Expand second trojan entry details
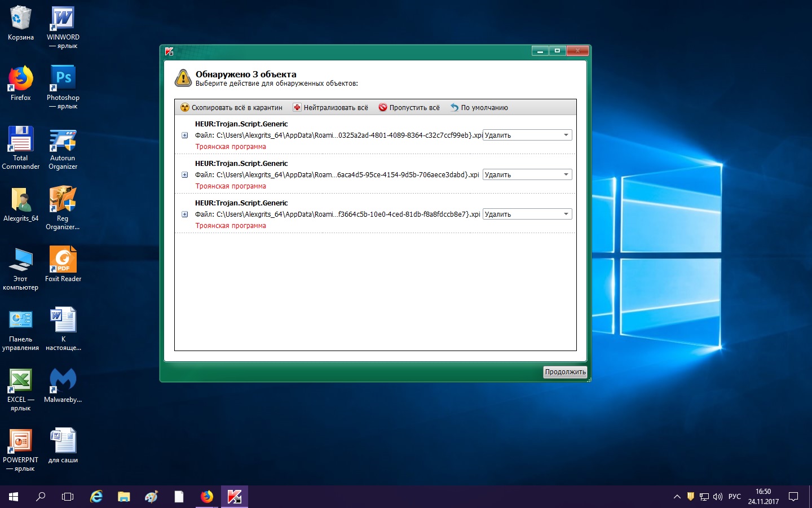Image resolution: width=812 pixels, height=508 pixels. (x=184, y=175)
